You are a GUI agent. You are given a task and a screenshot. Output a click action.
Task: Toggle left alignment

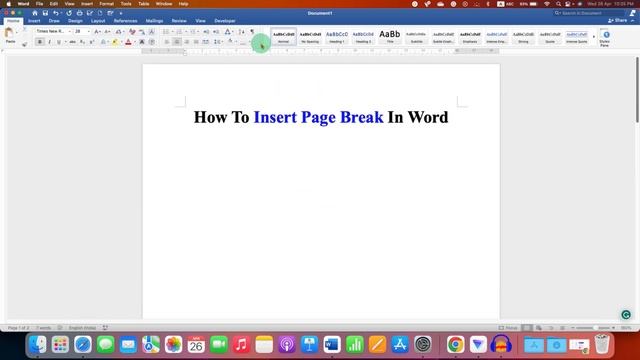(x=167, y=42)
